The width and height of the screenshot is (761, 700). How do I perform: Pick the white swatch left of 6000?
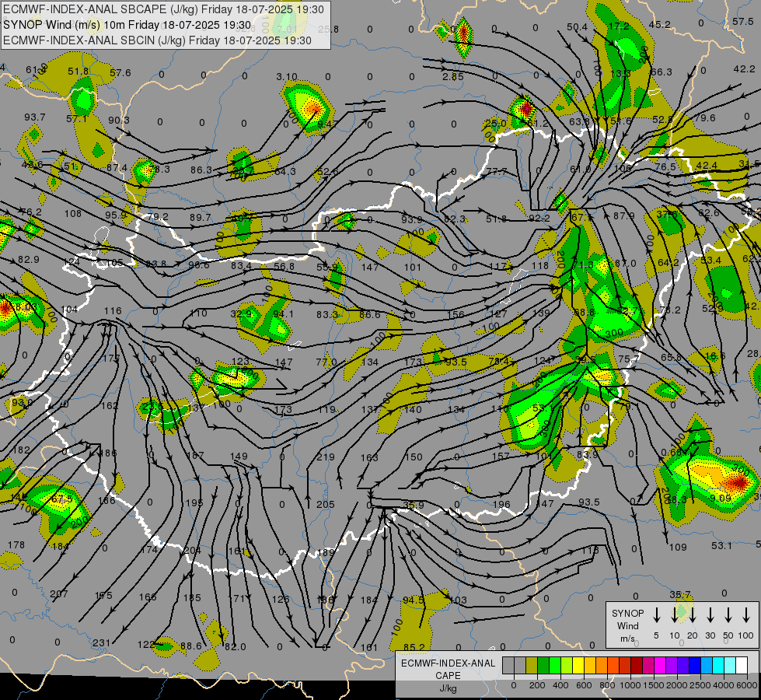pos(741,665)
